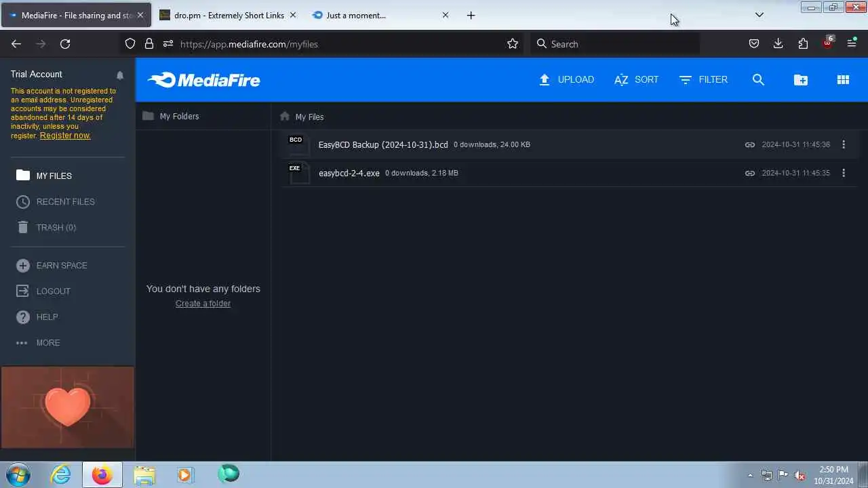Click the Action Center flag tray icon
Image resolution: width=868 pixels, height=488 pixels.
783,475
